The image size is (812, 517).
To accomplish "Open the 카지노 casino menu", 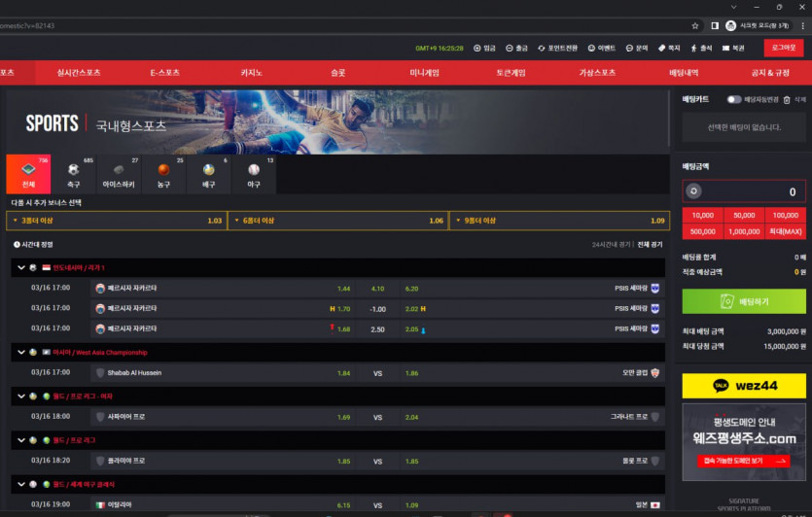I will (x=251, y=73).
